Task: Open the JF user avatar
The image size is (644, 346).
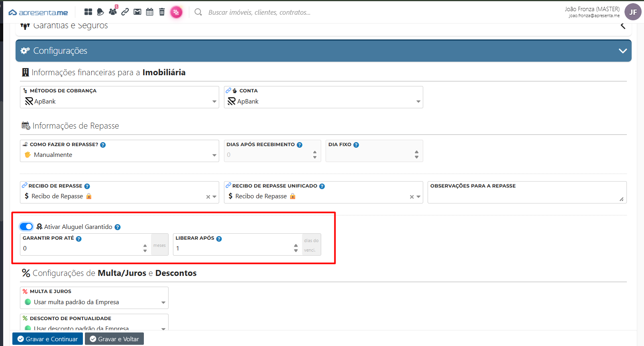Action: pyautogui.click(x=633, y=12)
